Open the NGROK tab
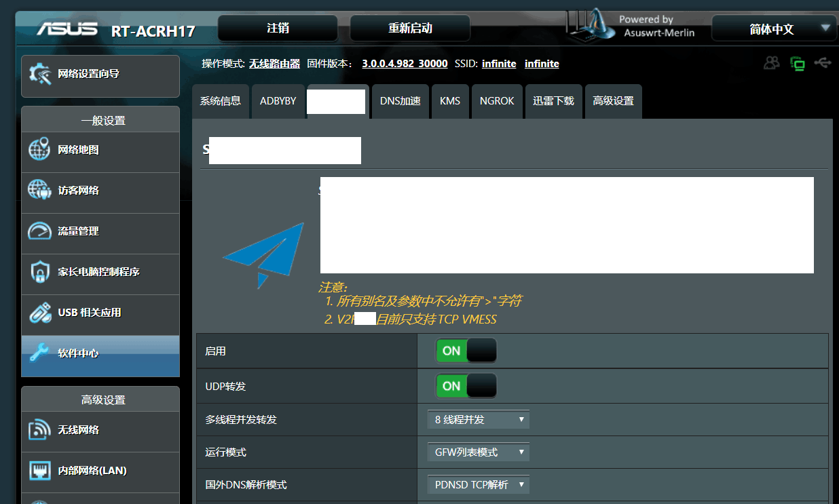 497,100
